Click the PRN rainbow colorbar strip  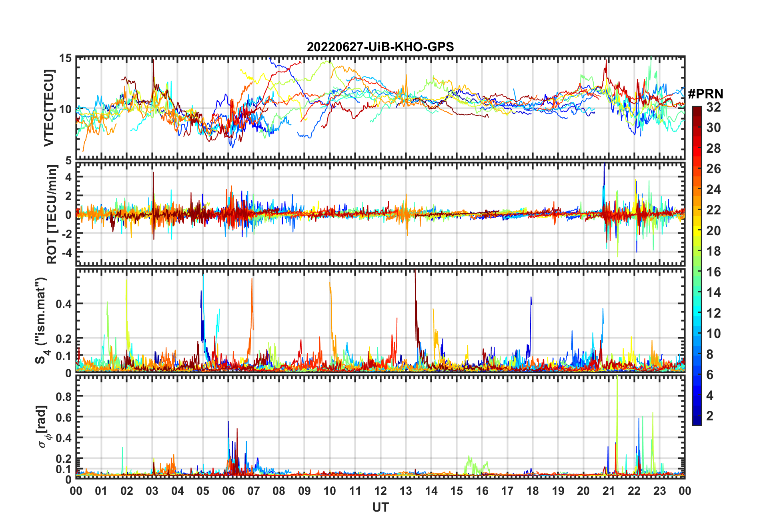[x=697, y=266]
